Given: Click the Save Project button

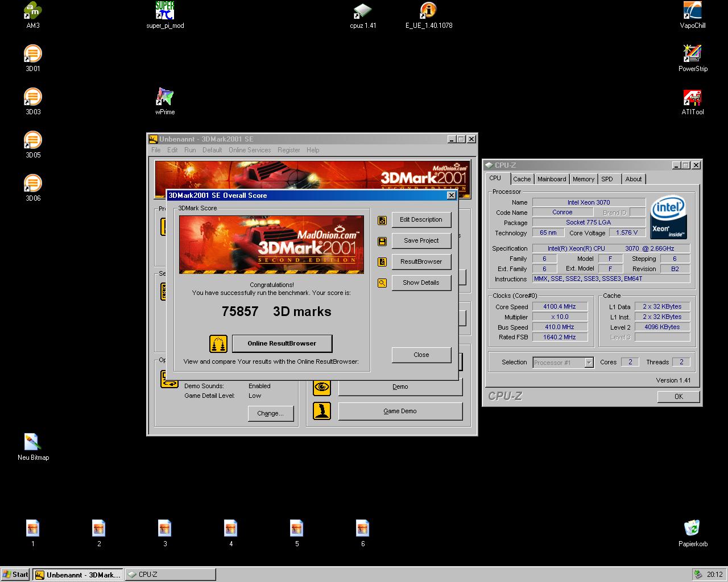Looking at the screenshot, I should tap(421, 241).
